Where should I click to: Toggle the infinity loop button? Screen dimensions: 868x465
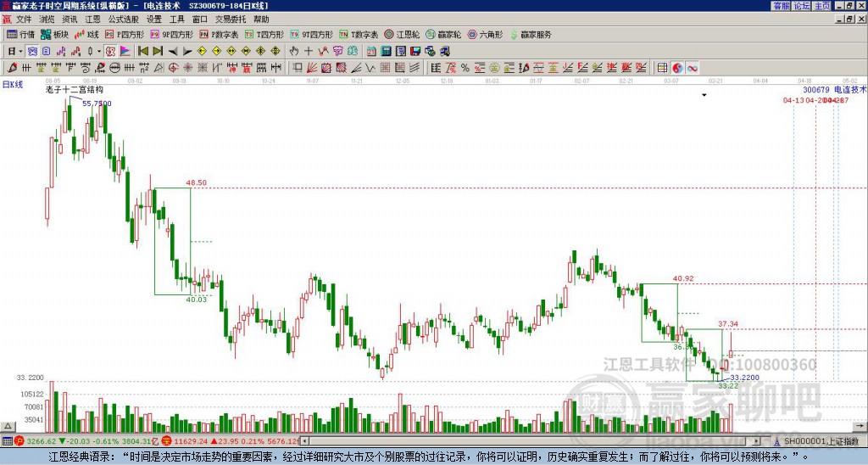point(693,68)
